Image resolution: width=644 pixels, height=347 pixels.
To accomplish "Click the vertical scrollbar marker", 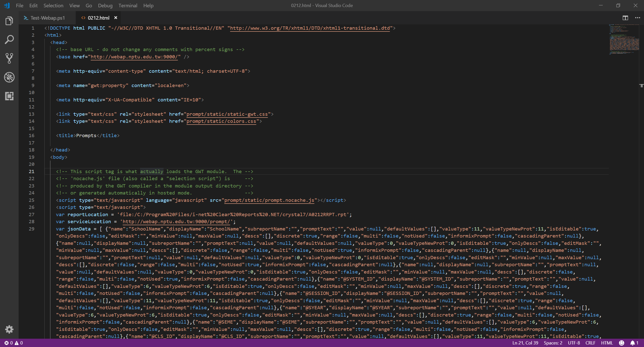I will coord(641,86).
